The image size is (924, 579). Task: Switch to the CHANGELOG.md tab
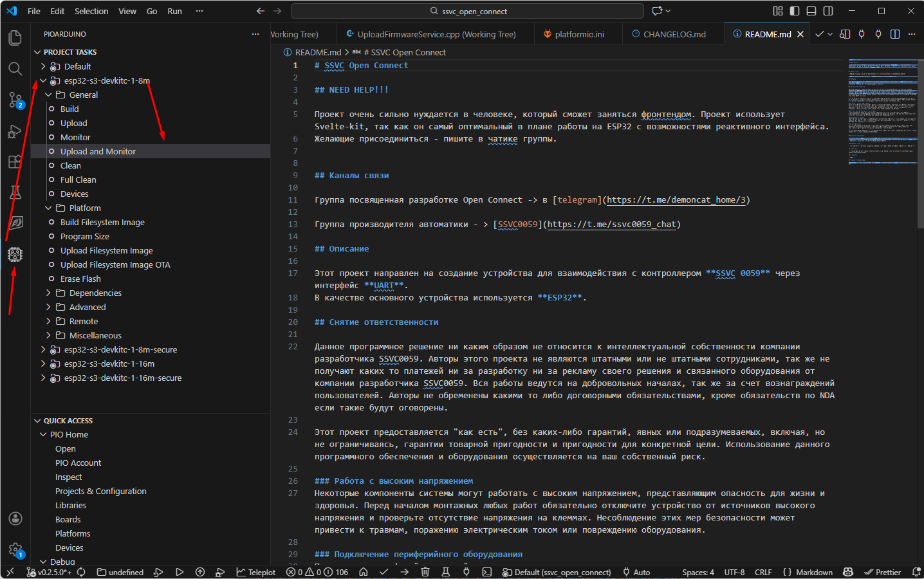pos(674,34)
